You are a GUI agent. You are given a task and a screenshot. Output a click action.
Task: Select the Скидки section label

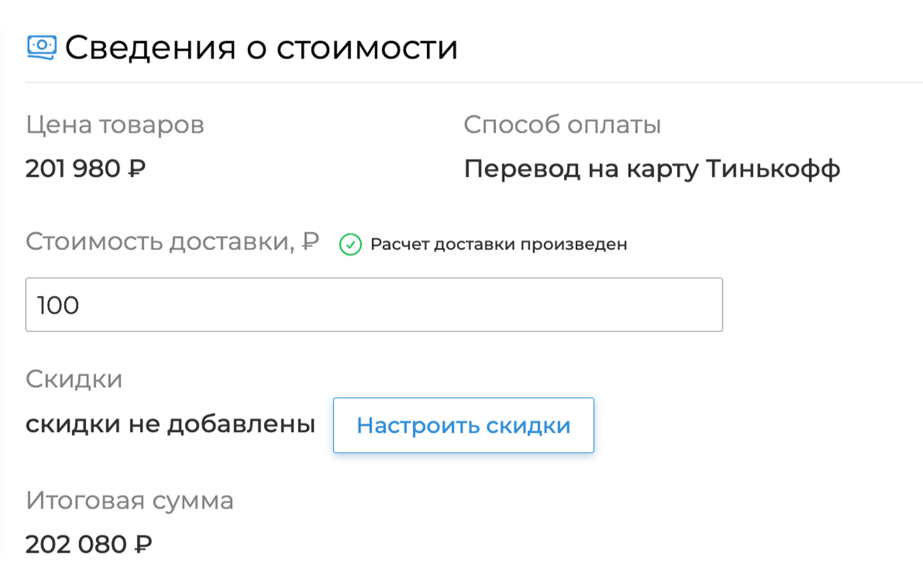click(74, 380)
